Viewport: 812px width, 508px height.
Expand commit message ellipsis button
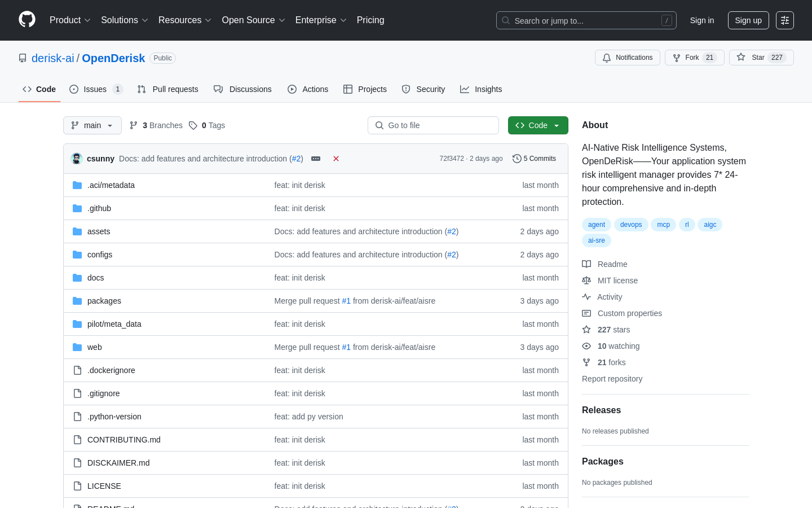coord(316,159)
